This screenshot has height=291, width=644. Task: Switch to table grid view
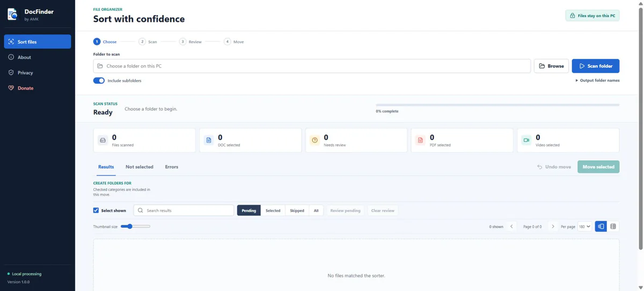613,227
